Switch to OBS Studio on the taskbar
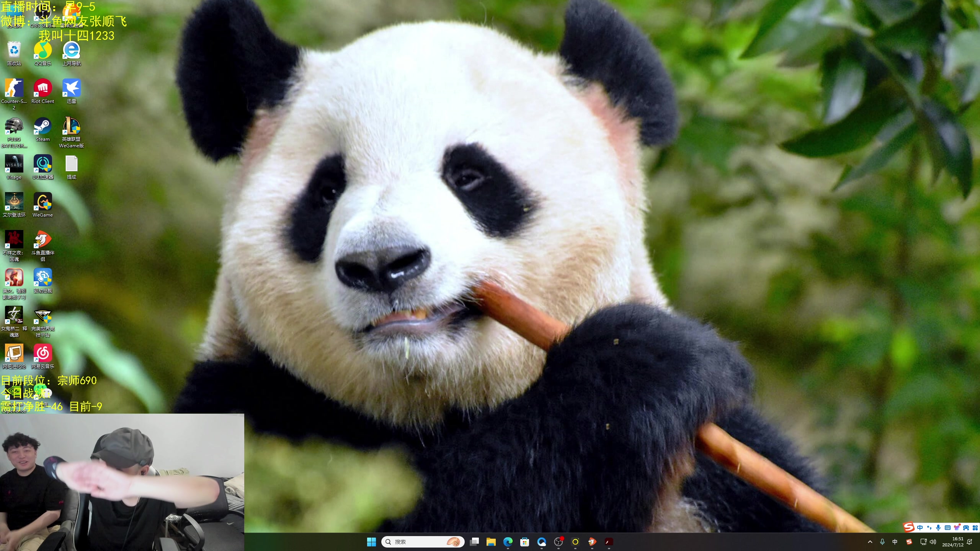The height and width of the screenshot is (551, 980). (x=559, y=542)
